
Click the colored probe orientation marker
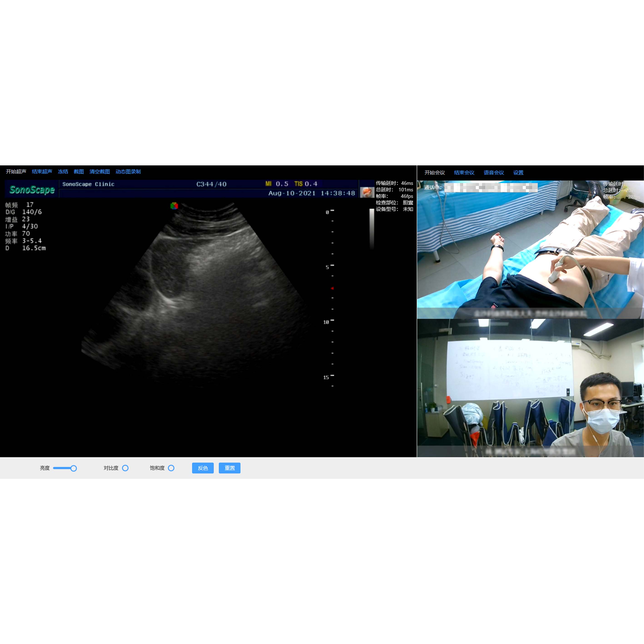(x=174, y=206)
